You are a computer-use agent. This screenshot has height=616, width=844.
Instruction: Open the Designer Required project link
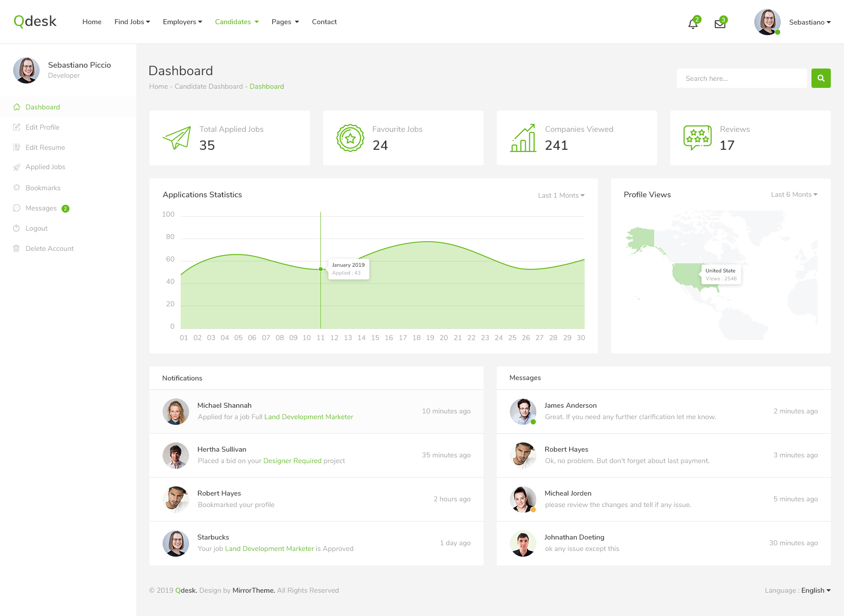click(292, 461)
